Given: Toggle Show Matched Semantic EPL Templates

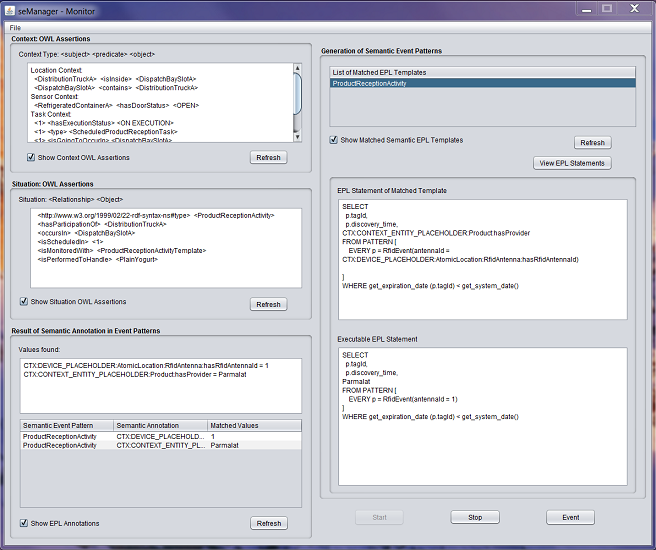Looking at the screenshot, I should coord(334,140).
